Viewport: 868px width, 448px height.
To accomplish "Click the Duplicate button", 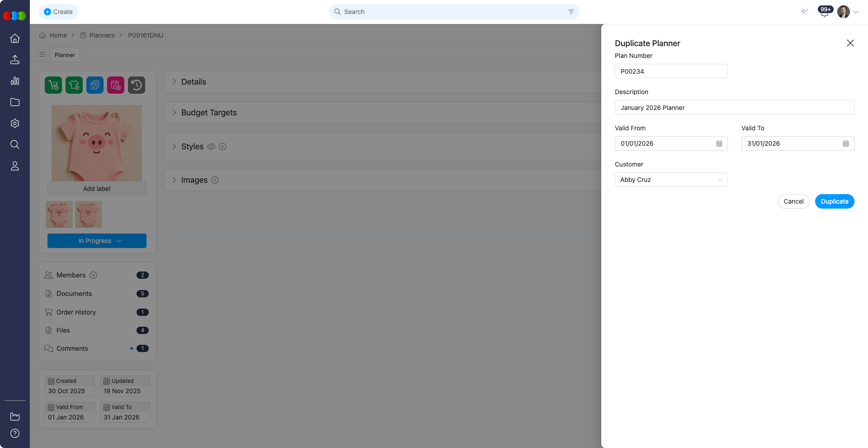I will pyautogui.click(x=834, y=201).
